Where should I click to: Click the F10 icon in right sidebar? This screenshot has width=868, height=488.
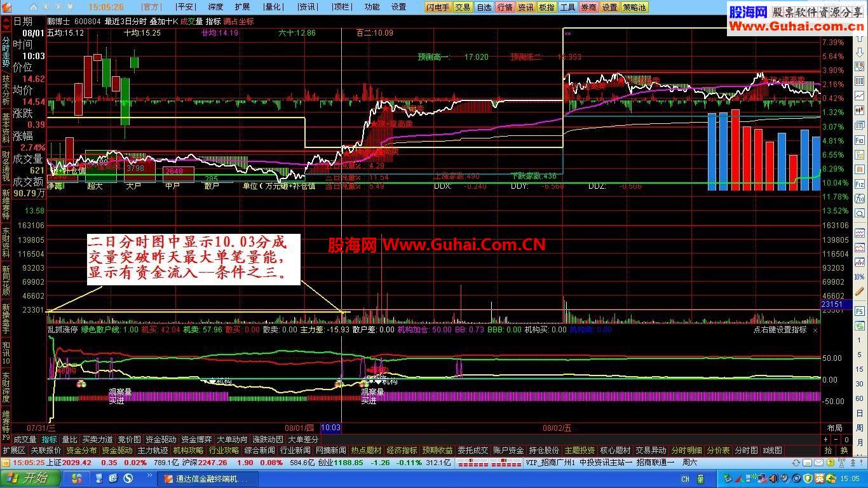click(x=860, y=139)
